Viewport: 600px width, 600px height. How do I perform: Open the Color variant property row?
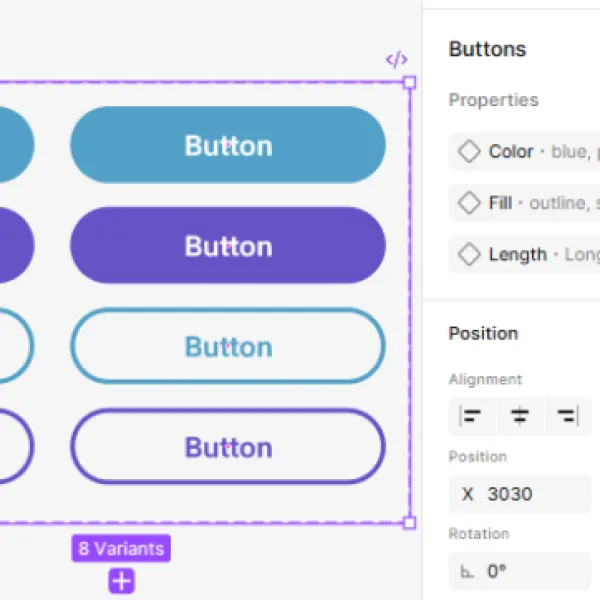point(524,152)
